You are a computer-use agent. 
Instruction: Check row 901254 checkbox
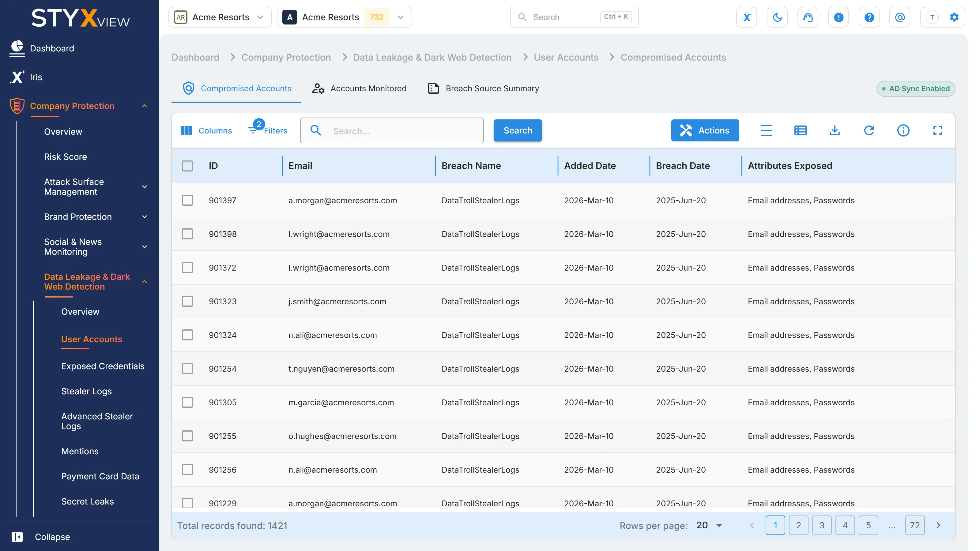(187, 369)
